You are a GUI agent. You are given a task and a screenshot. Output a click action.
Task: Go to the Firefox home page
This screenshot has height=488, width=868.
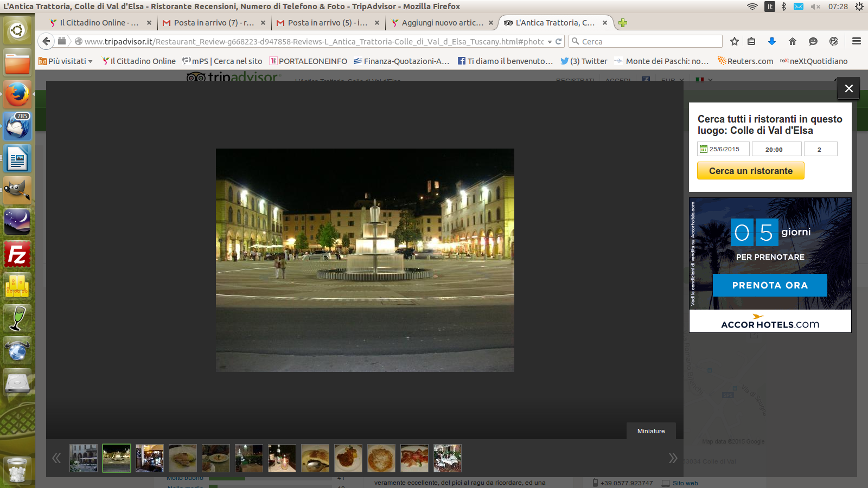(x=793, y=41)
